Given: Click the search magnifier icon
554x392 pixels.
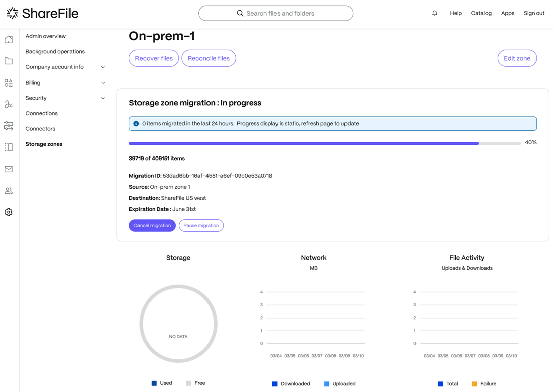Looking at the screenshot, I should (x=240, y=13).
